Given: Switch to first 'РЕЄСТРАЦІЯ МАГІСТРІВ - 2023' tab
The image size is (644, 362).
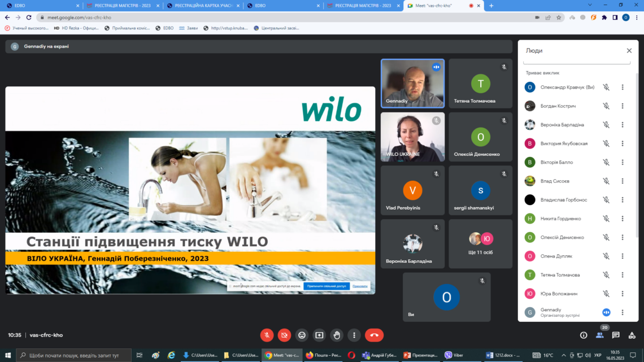Looking at the screenshot, I should tap(123, 6).
